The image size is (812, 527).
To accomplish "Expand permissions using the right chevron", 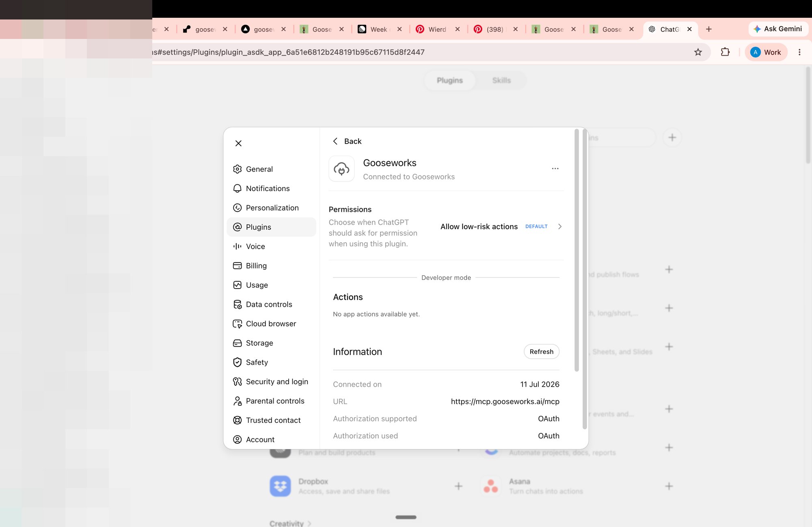I will coord(560,227).
